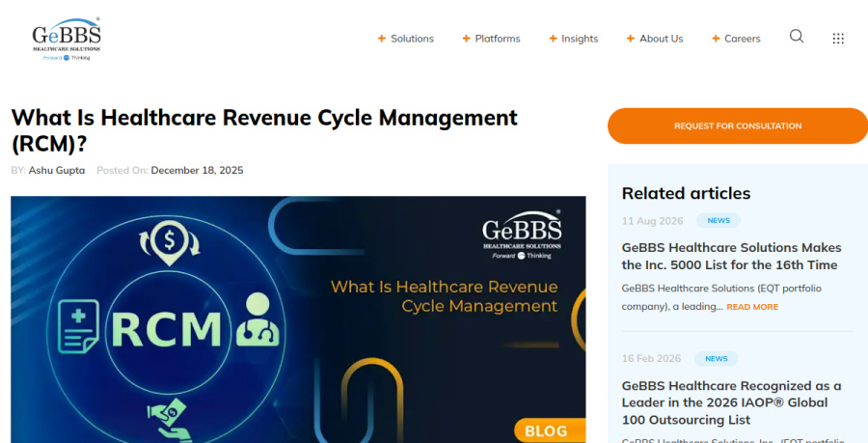Screen dimensions: 868x443
Task: Click the December 18, 2025 post date
Action: tap(197, 171)
